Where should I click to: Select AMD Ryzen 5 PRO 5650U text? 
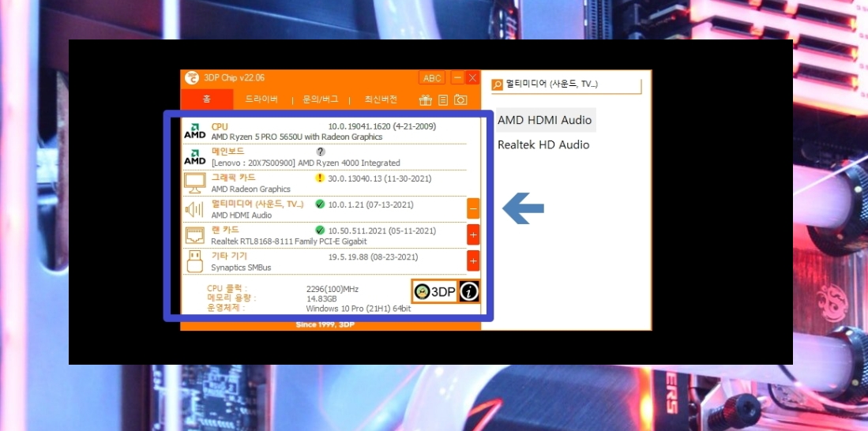297,137
